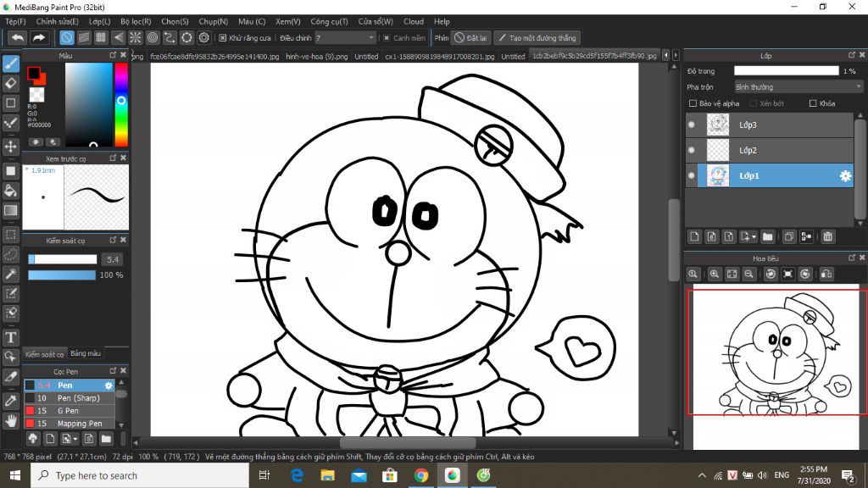
Task: Click Tạo một đường thẳng button
Action: point(537,37)
